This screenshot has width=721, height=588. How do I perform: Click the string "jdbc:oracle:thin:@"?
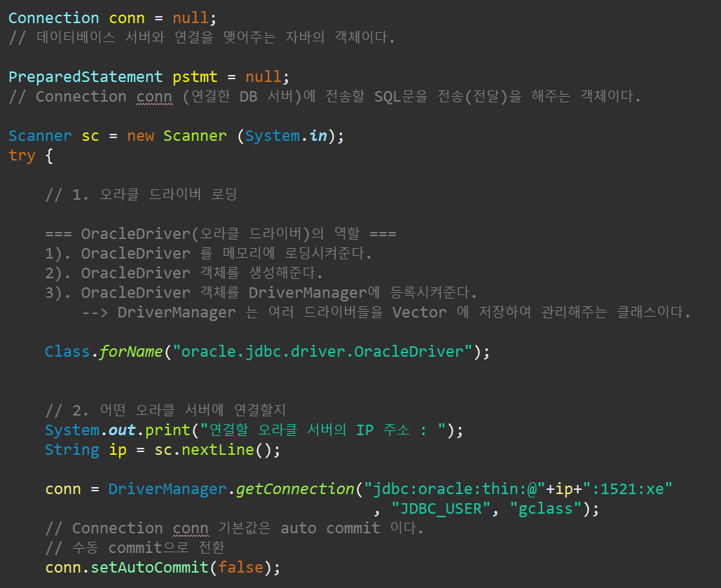[454, 488]
